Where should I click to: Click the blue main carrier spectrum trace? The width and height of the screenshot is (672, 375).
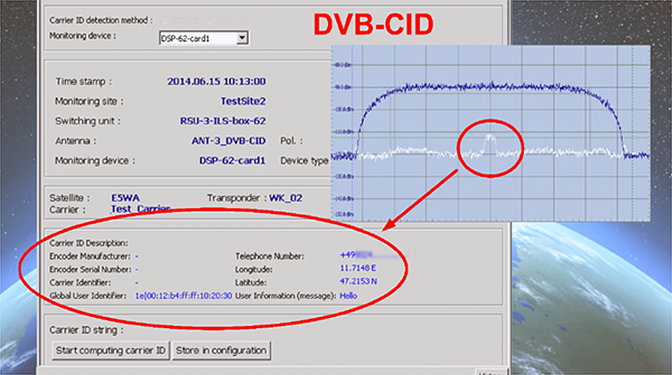pyautogui.click(x=491, y=87)
